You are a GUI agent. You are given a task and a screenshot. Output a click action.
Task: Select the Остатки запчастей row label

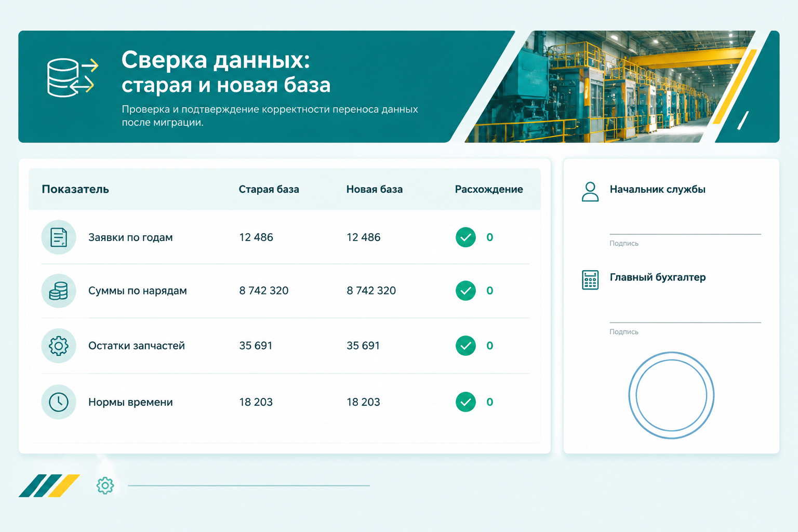[137, 346]
